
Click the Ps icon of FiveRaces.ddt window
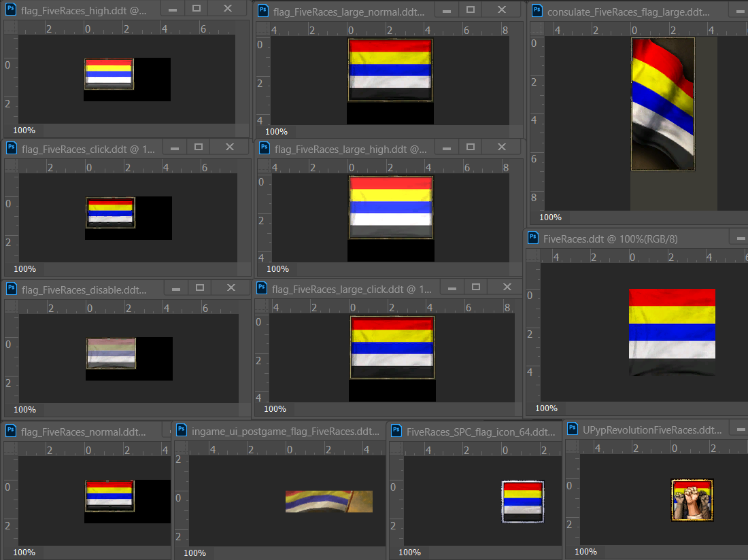pos(533,239)
